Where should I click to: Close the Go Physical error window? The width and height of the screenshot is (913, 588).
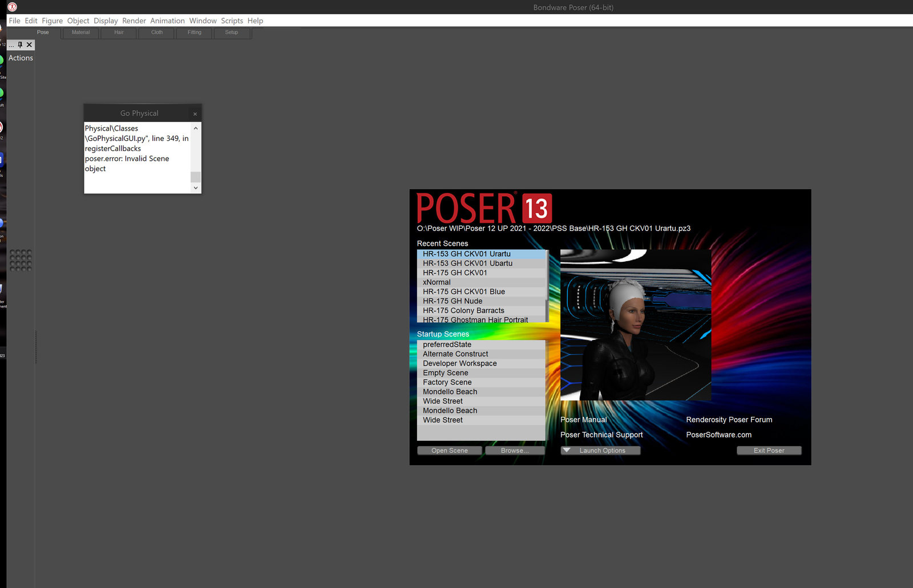pyautogui.click(x=195, y=113)
